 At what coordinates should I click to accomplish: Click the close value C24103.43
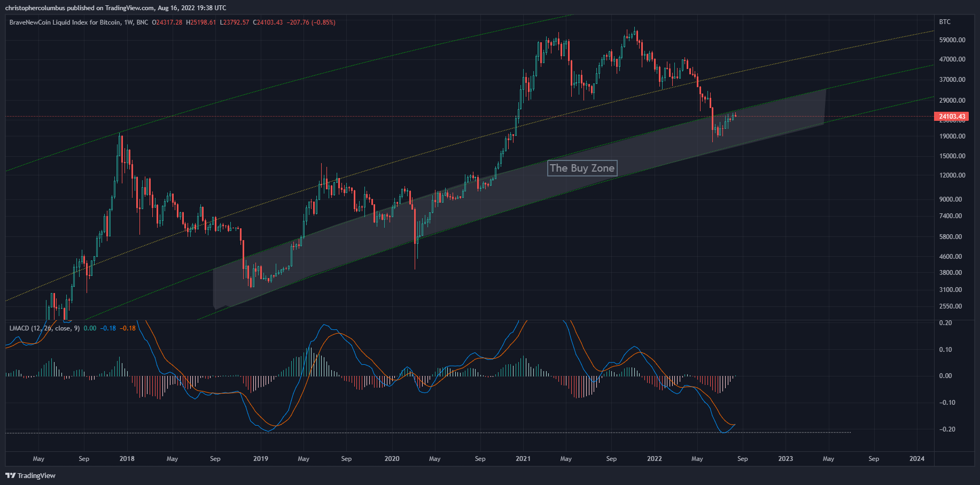tap(268, 22)
